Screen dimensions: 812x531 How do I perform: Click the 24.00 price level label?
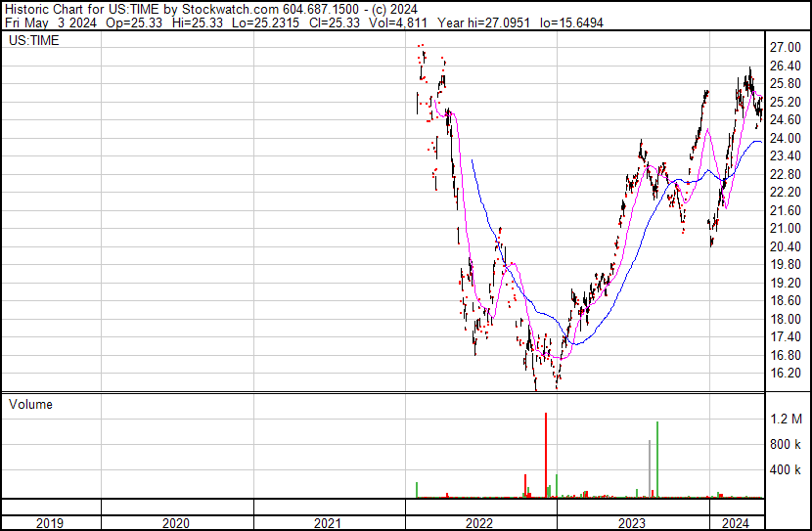click(786, 138)
